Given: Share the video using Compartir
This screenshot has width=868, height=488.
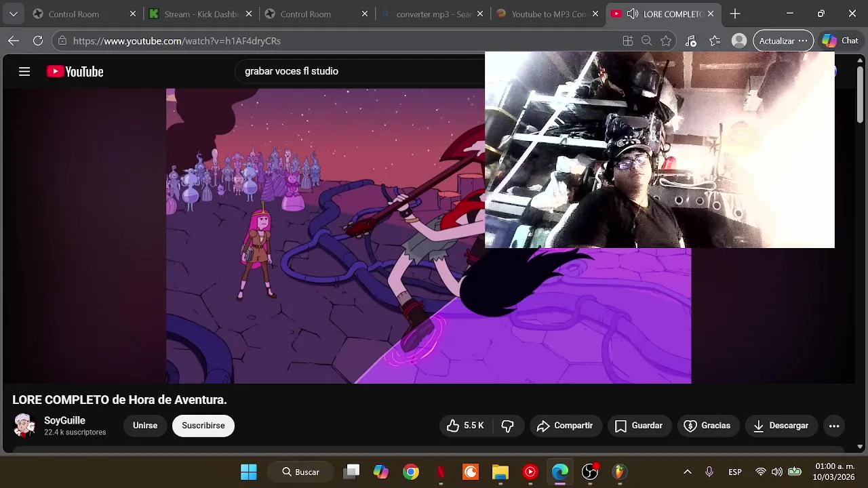Looking at the screenshot, I should tap(566, 426).
